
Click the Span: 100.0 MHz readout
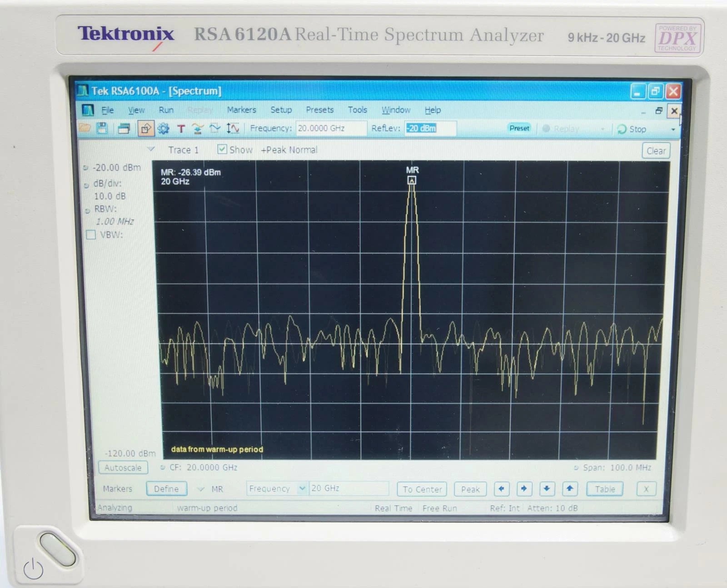coord(617,467)
